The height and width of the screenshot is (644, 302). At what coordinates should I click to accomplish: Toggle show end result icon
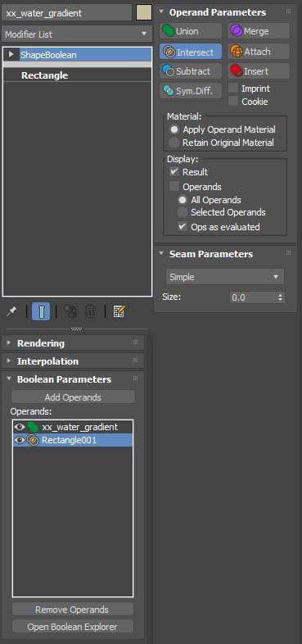point(41,311)
